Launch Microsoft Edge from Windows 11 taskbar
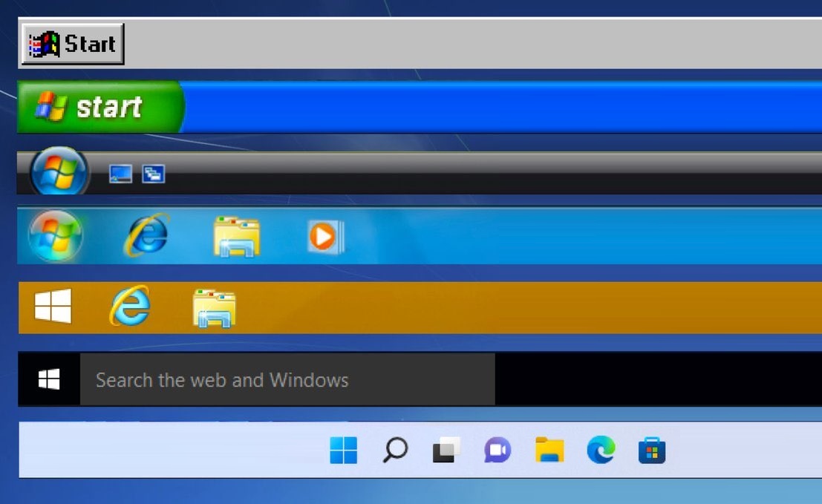Image resolution: width=822 pixels, height=504 pixels. 601,450
